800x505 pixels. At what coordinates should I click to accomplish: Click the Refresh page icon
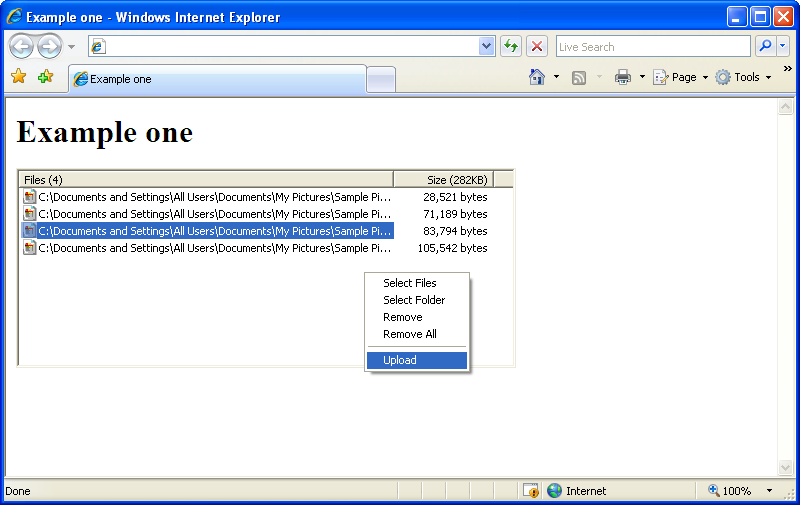click(511, 46)
